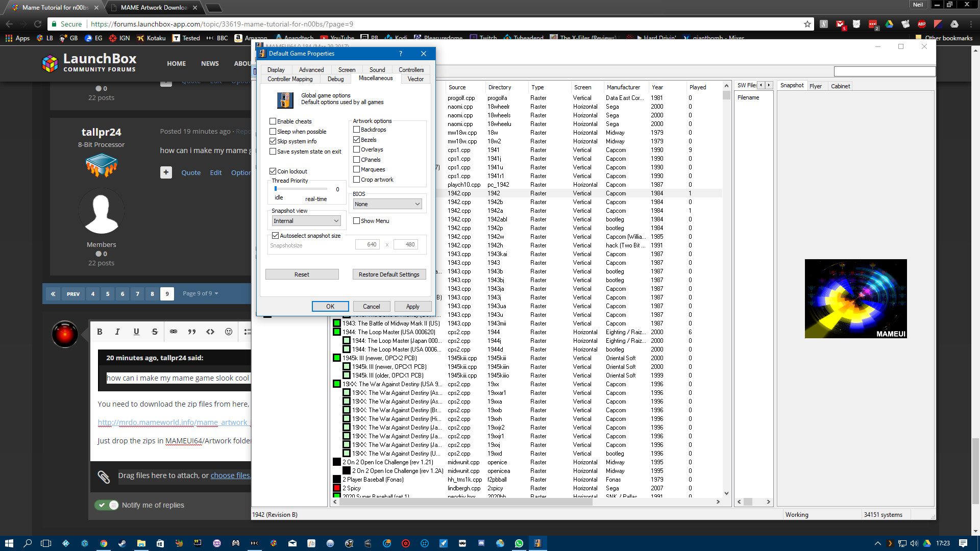Click MAMEUI snapshot thumbnail image

[x=856, y=298]
